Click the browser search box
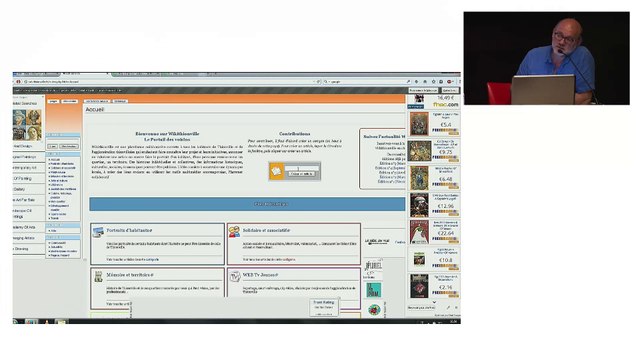 click(367, 82)
